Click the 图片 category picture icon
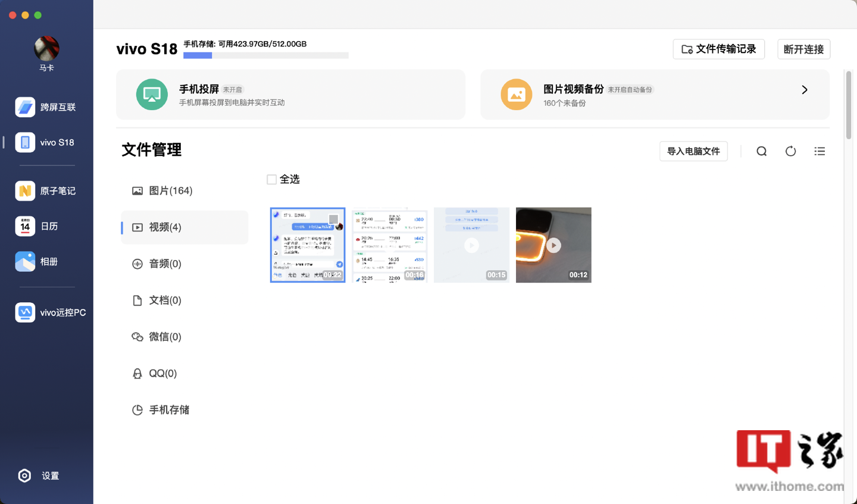 tap(137, 191)
